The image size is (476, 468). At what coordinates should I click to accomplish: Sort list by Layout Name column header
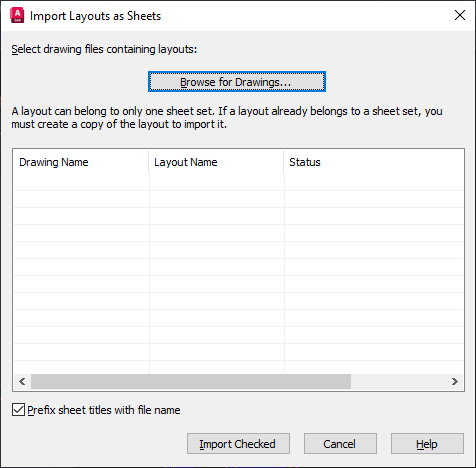(216, 162)
